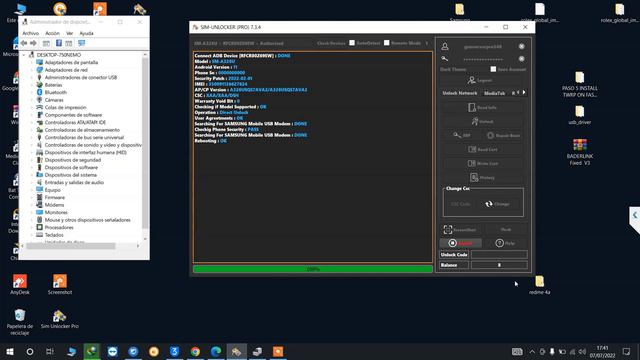The height and width of the screenshot is (360, 640).
Task: Expand the Monitores node
Action: (32, 212)
